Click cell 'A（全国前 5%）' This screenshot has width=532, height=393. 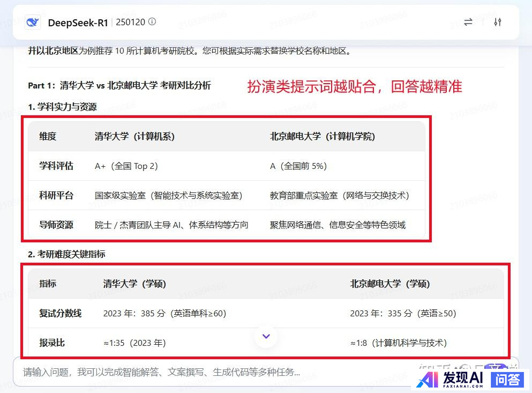coord(298,166)
